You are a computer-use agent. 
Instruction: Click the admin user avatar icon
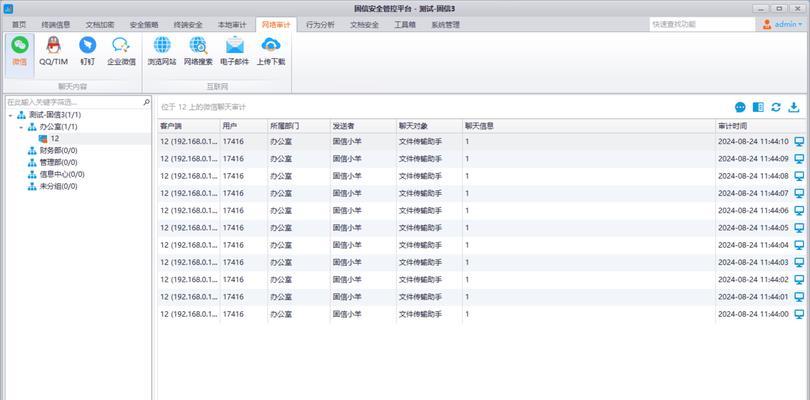pyautogui.click(x=767, y=24)
